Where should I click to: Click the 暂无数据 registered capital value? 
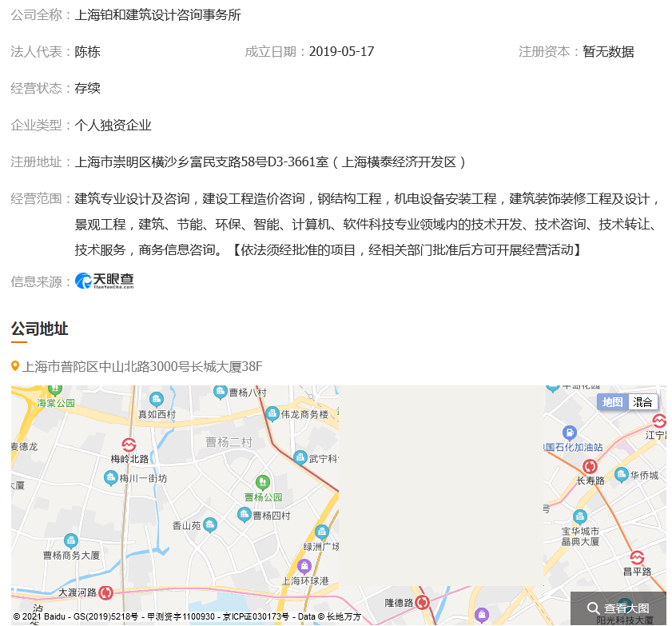[x=608, y=51]
